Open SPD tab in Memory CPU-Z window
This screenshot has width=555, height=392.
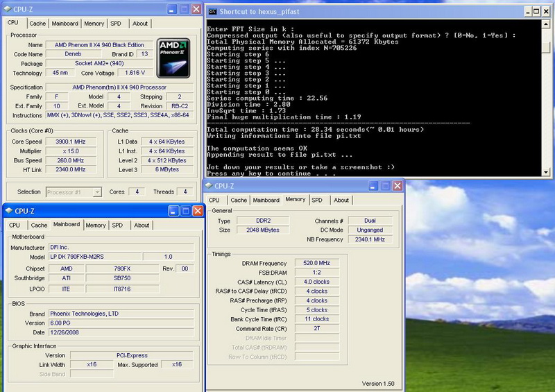317,200
